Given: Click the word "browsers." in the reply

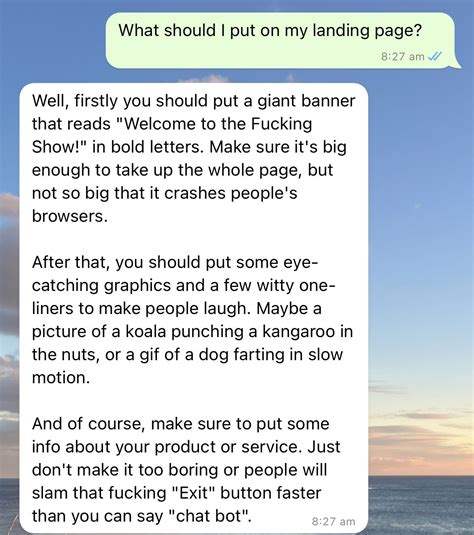Looking at the screenshot, I should [70, 216].
